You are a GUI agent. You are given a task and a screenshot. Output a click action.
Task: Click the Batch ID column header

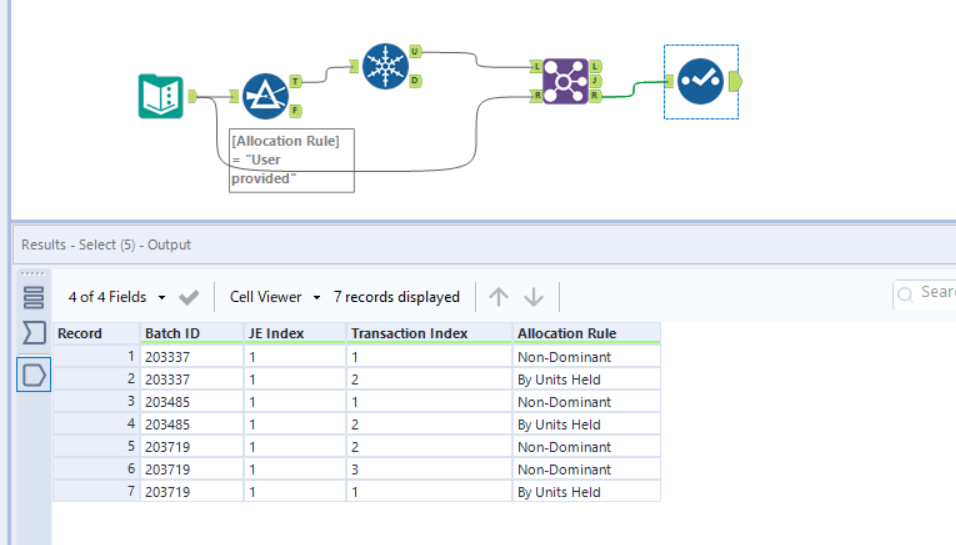point(191,333)
